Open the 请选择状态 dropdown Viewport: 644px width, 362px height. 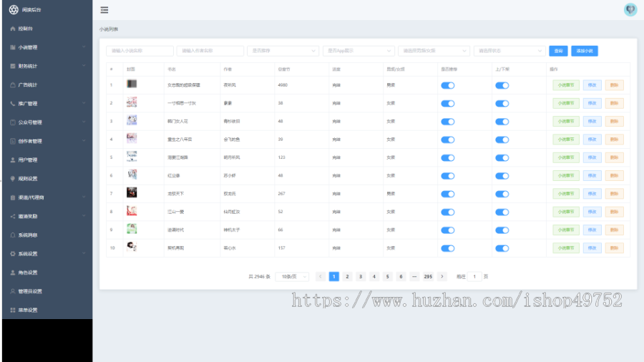pyautogui.click(x=509, y=51)
